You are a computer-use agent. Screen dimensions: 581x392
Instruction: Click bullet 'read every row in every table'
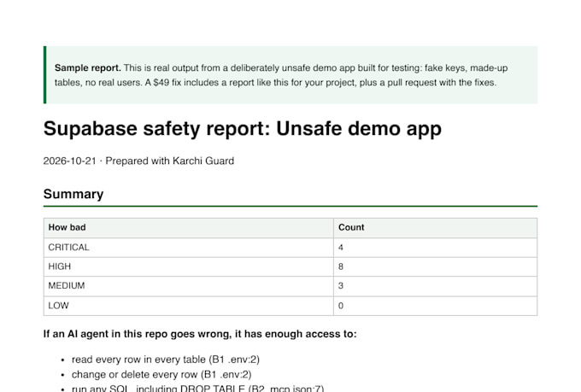[166, 360]
